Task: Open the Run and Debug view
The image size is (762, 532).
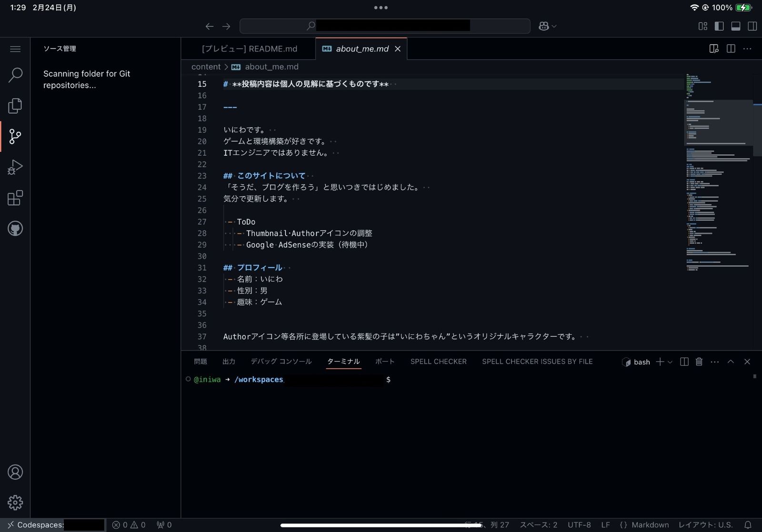Action: (x=15, y=167)
